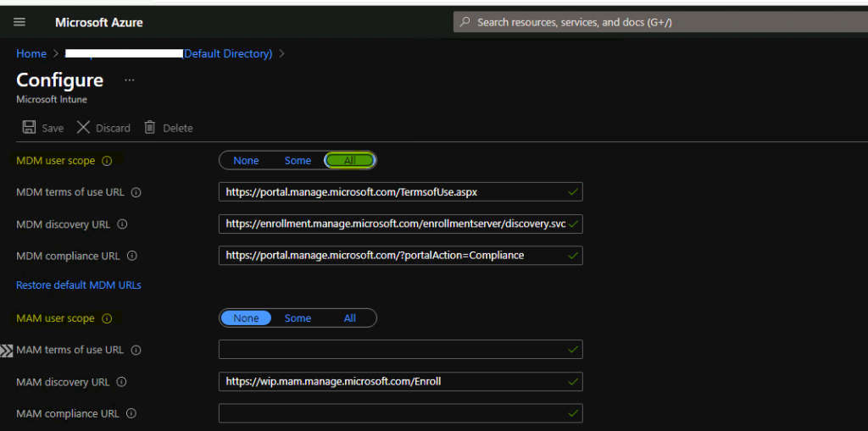Open the Default Directory breadcrumb
The height and width of the screenshot is (431, 868).
227,53
